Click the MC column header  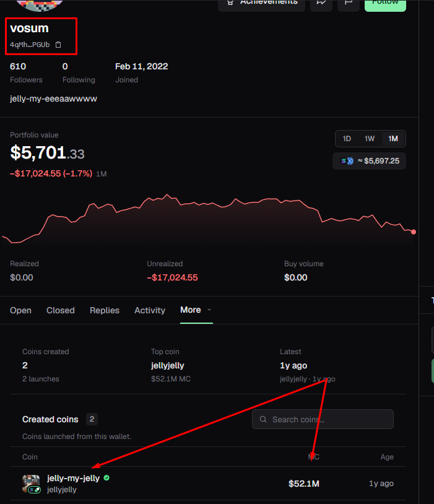coord(313,457)
